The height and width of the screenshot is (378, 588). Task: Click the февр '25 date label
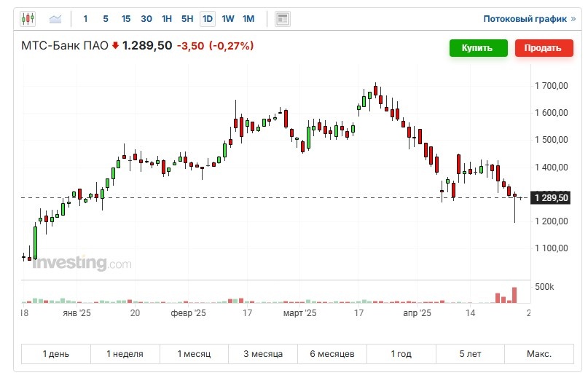[x=188, y=312]
